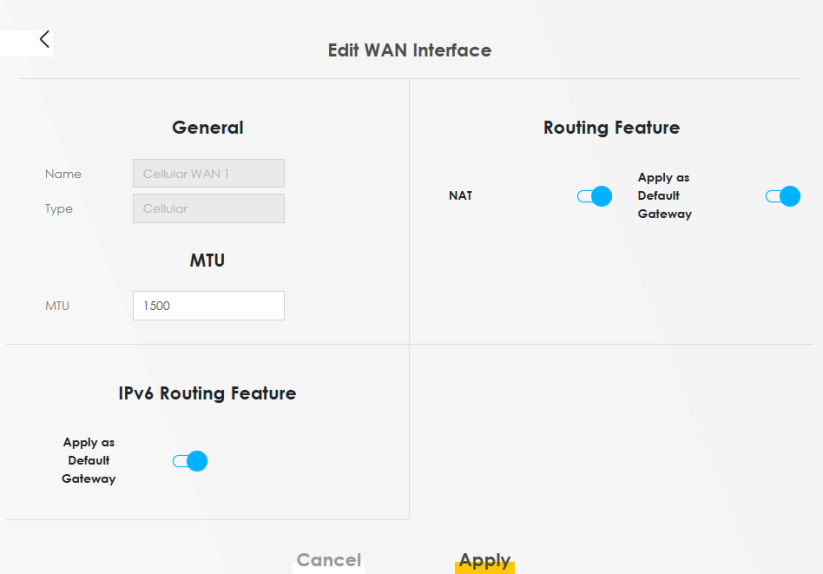Click the Type field label

[x=59, y=209]
